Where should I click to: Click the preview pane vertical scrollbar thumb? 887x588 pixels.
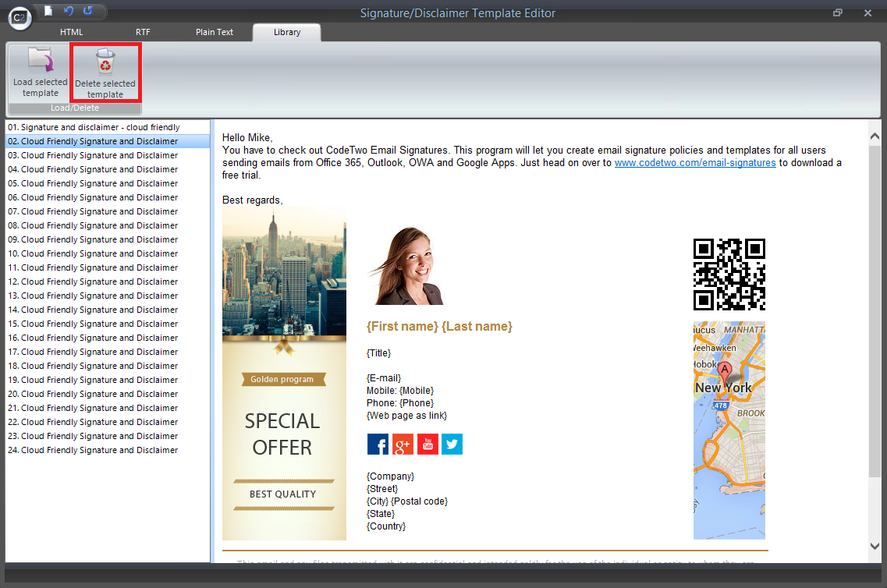pyautogui.click(x=875, y=310)
